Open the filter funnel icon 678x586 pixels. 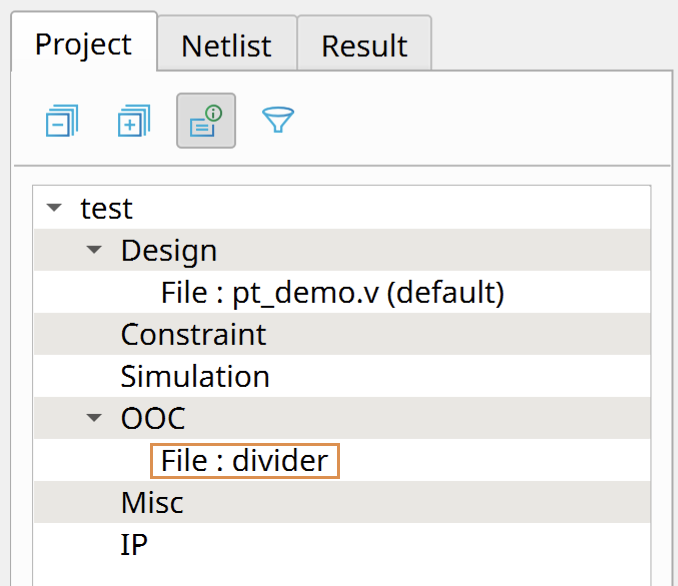click(x=278, y=122)
